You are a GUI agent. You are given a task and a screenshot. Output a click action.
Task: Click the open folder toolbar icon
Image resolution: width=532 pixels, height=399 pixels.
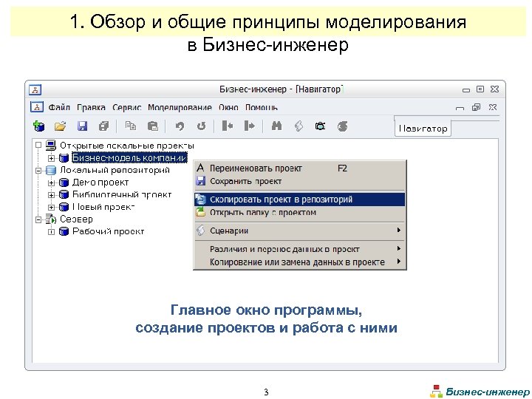pyautogui.click(x=61, y=126)
